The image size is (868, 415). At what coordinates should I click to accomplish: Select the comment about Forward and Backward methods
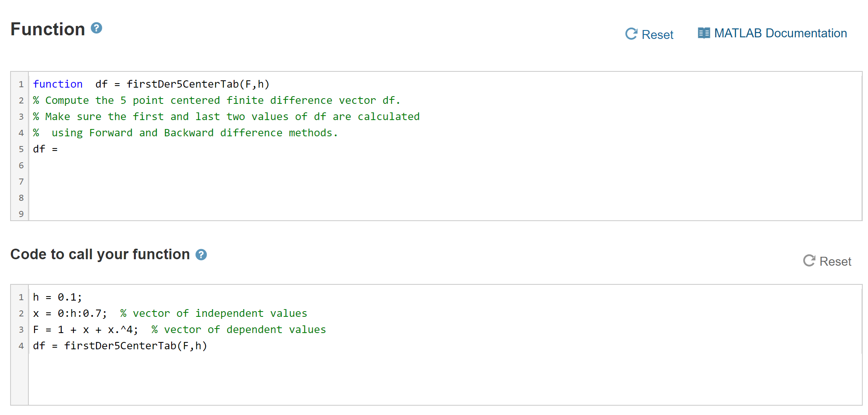click(x=186, y=133)
